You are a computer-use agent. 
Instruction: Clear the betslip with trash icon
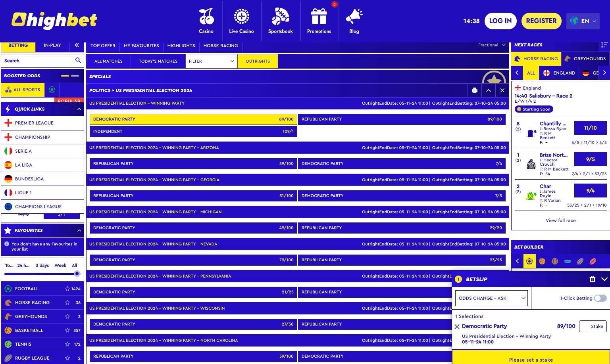[592, 279]
